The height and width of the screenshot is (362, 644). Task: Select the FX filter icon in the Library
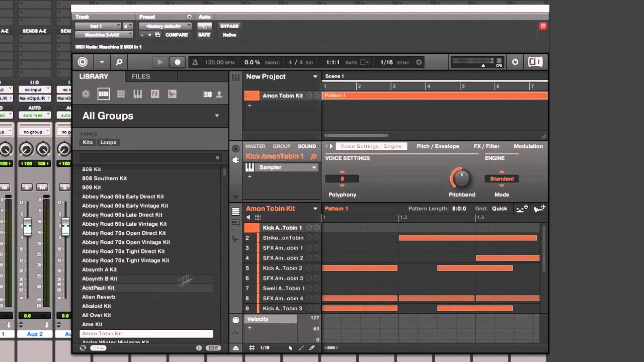click(155, 94)
